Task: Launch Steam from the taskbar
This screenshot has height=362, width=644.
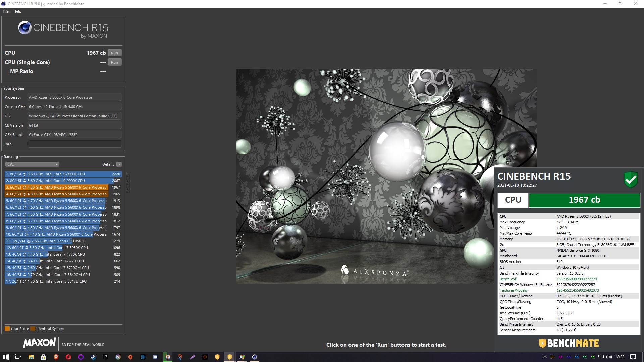Action: point(93,357)
